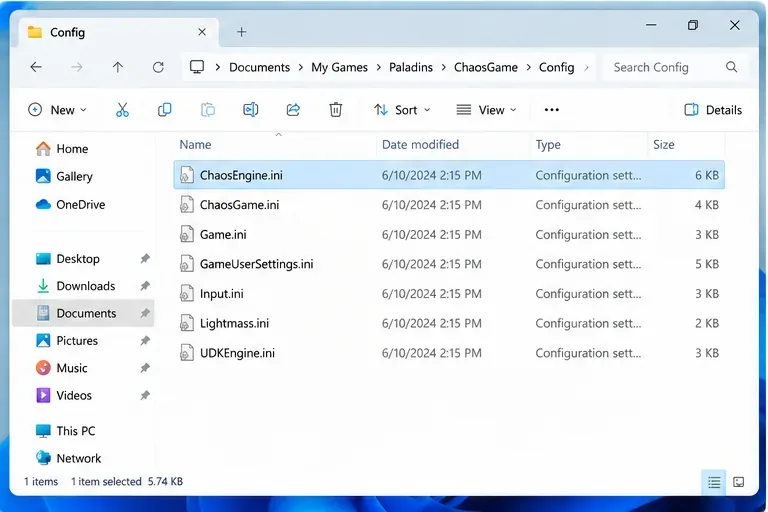Expand chevron after ChaosGame in address bar
768x512 pixels.
528,67
